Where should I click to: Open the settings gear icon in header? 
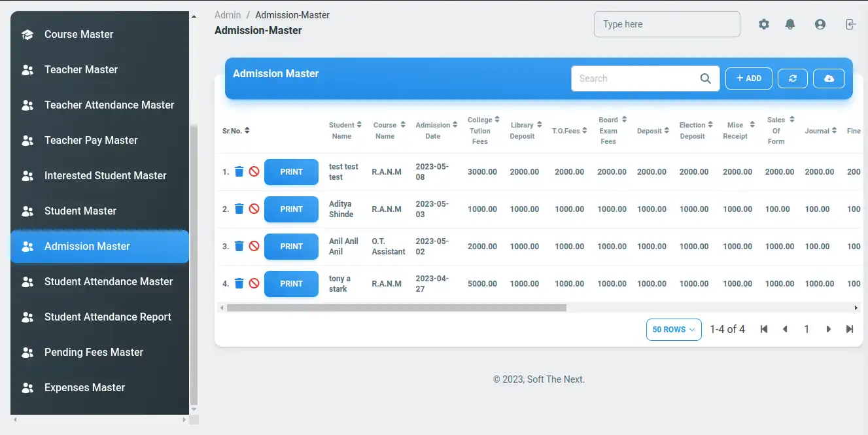pos(764,24)
